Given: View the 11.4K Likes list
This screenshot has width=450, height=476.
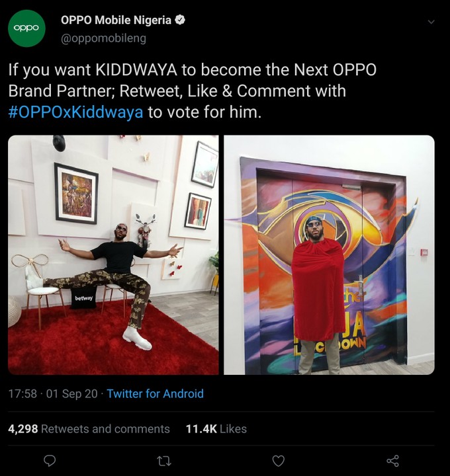Looking at the screenshot, I should point(216,429).
